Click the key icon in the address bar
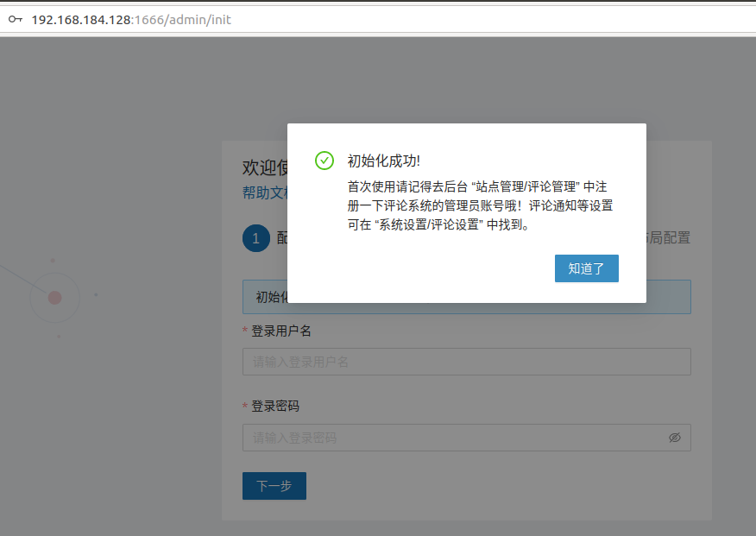This screenshot has height=536, width=756. click(15, 18)
